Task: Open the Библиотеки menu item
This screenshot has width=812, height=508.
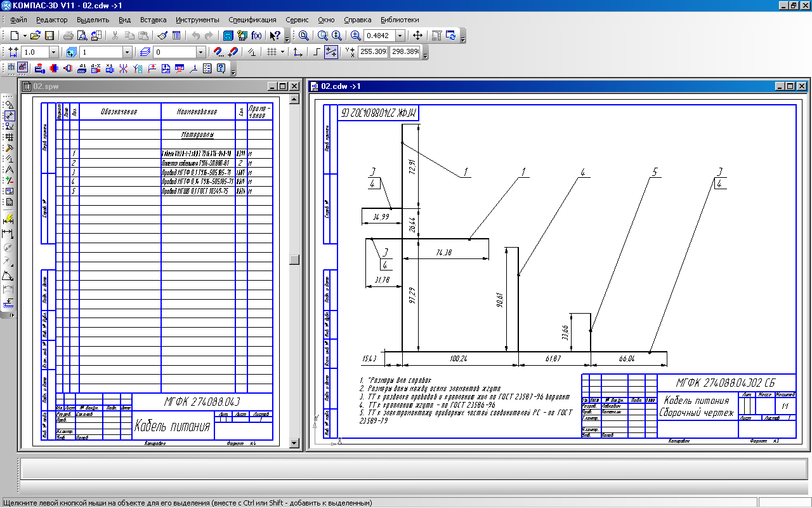Action: [x=400, y=20]
